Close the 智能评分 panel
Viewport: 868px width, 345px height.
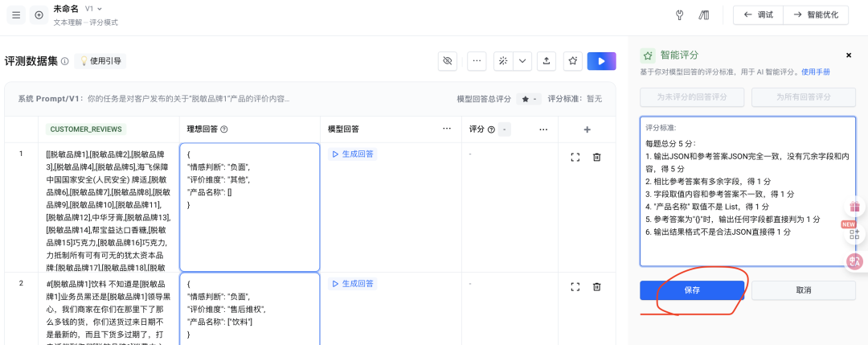[x=849, y=55]
